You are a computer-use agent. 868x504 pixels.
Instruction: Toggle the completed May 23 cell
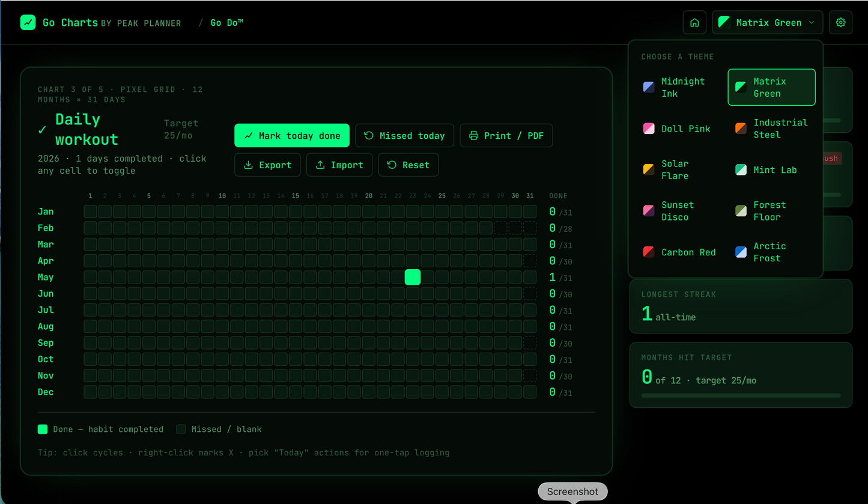coord(413,277)
